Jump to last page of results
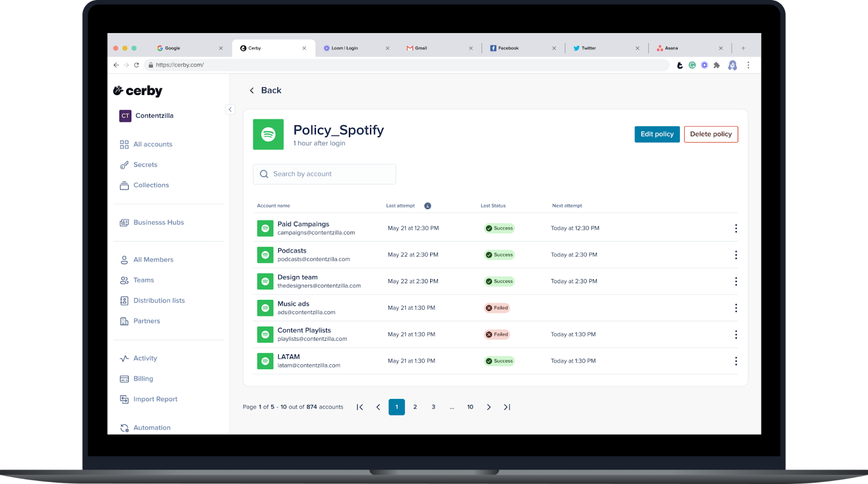This screenshot has width=868, height=484. pos(507,407)
